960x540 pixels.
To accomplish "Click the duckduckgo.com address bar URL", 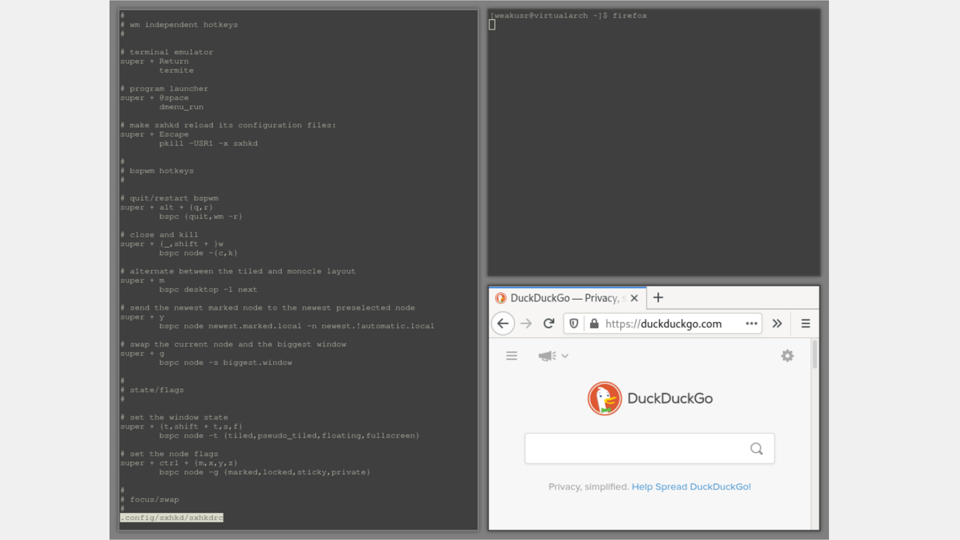I will [665, 324].
